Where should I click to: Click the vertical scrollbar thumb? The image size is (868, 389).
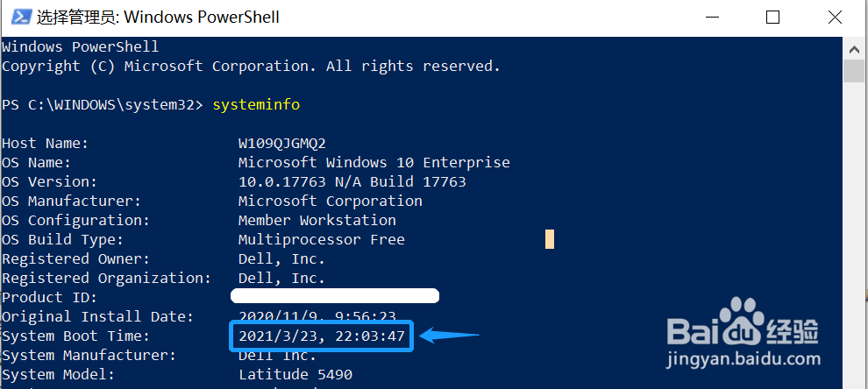(x=854, y=72)
